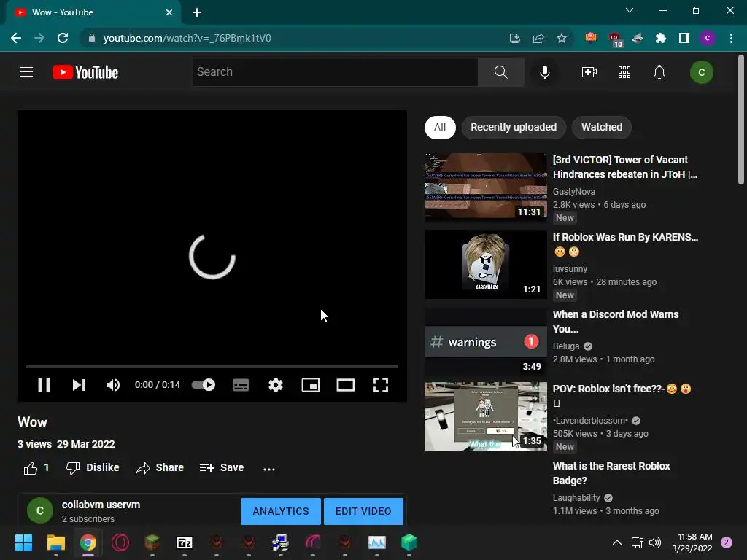Click the video progress bar
Screen dimensions: 747x560
coord(212,366)
